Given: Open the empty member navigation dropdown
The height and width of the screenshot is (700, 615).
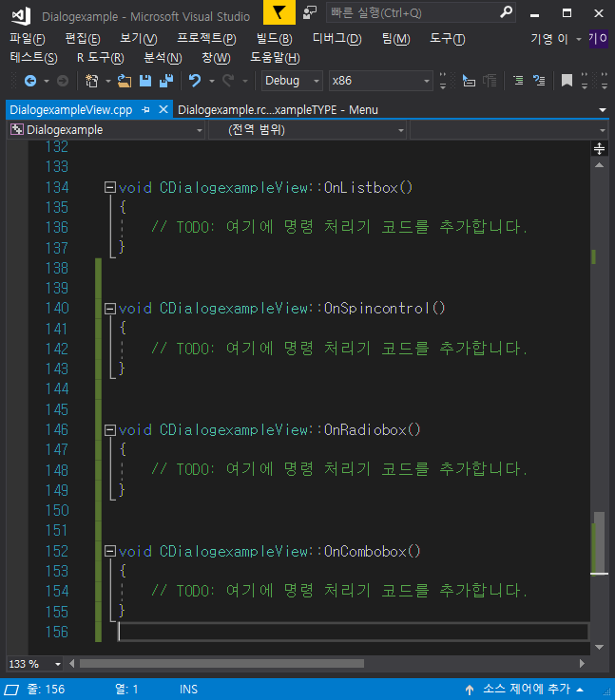Looking at the screenshot, I should pyautogui.click(x=509, y=130).
